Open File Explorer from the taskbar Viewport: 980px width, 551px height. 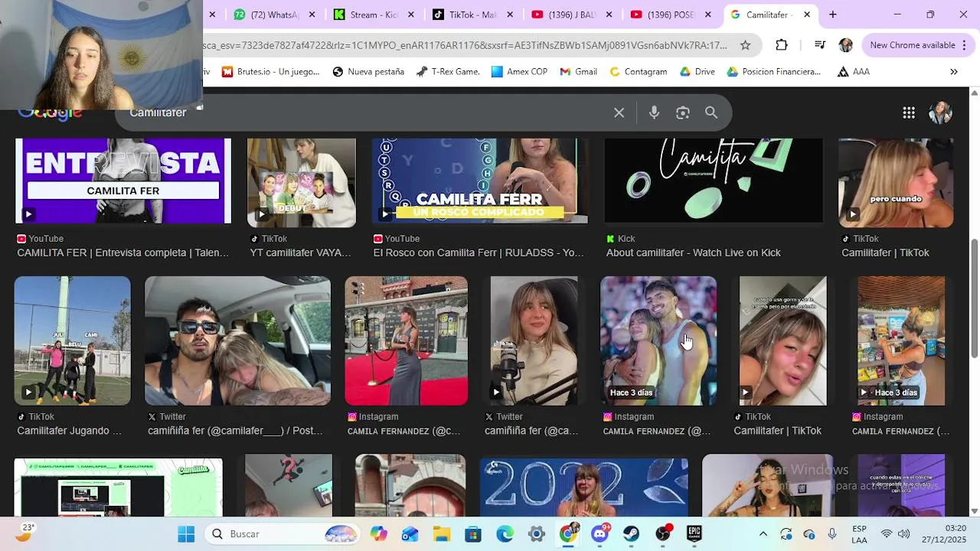point(442,534)
